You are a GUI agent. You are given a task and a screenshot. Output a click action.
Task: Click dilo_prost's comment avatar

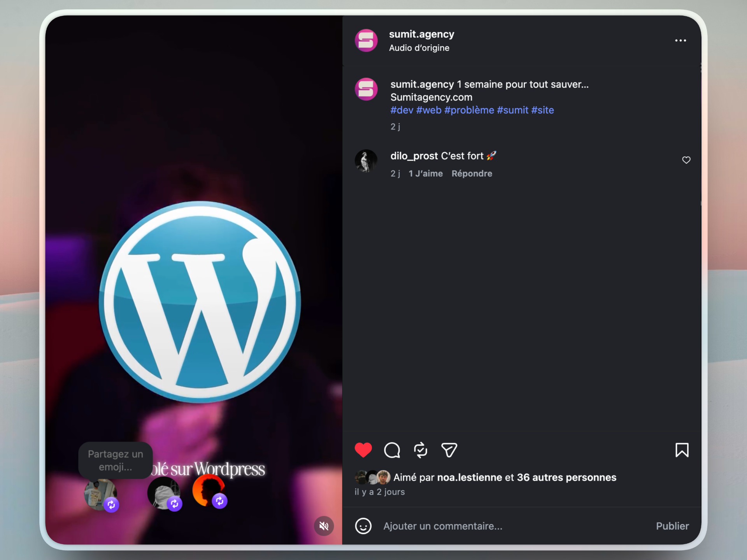point(366,161)
